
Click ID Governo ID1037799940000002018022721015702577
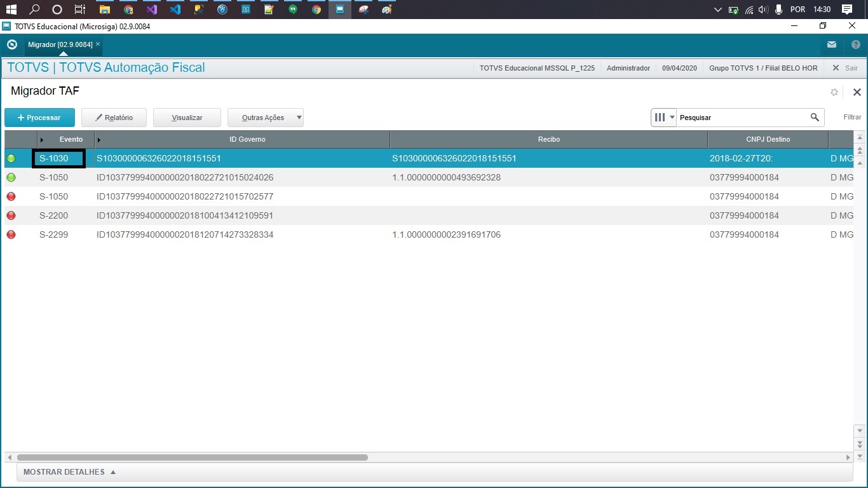click(185, 196)
